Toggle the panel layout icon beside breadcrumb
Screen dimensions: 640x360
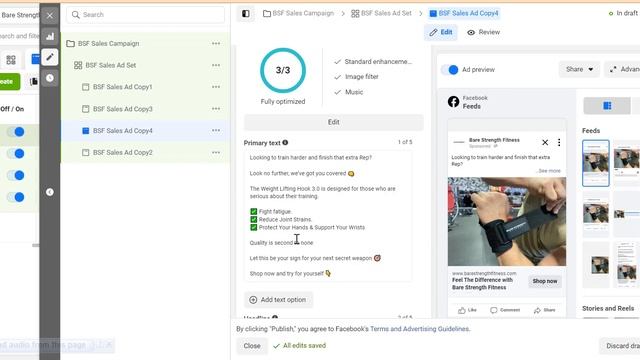pos(246,13)
